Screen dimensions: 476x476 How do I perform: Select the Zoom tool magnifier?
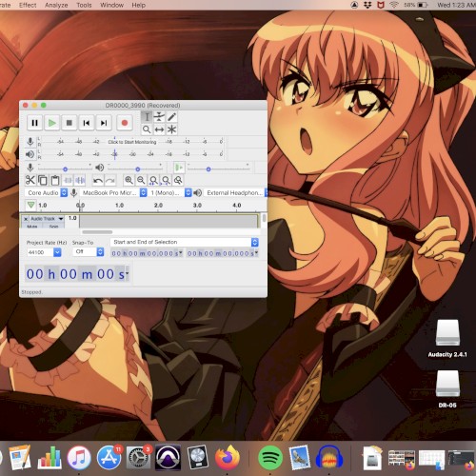click(x=147, y=129)
